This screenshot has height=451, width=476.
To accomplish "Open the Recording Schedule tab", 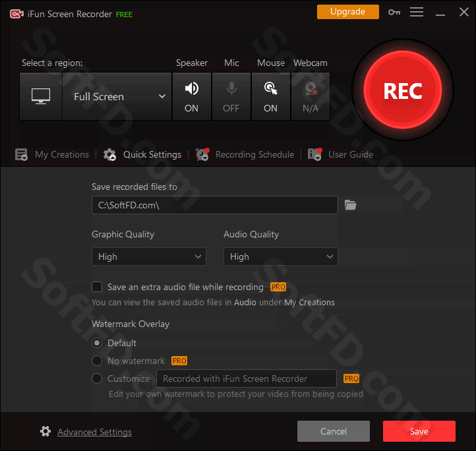I will [254, 154].
